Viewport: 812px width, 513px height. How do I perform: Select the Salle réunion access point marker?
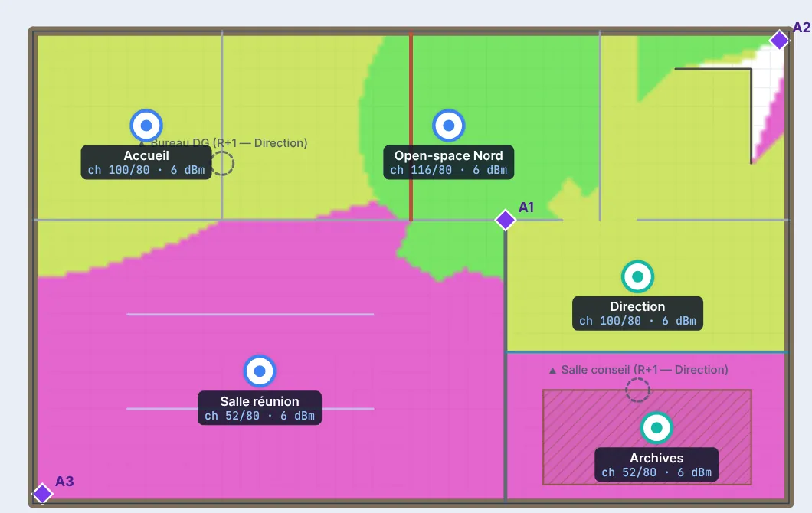click(260, 371)
